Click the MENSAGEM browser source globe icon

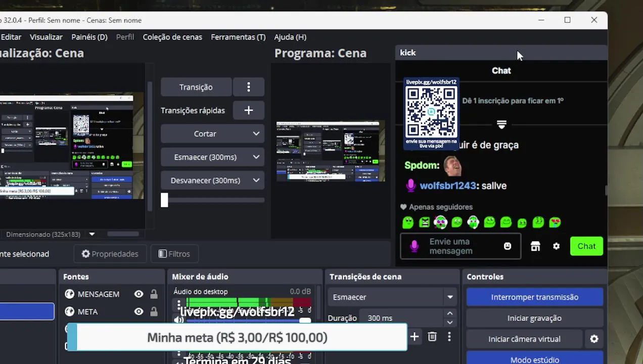tap(70, 294)
